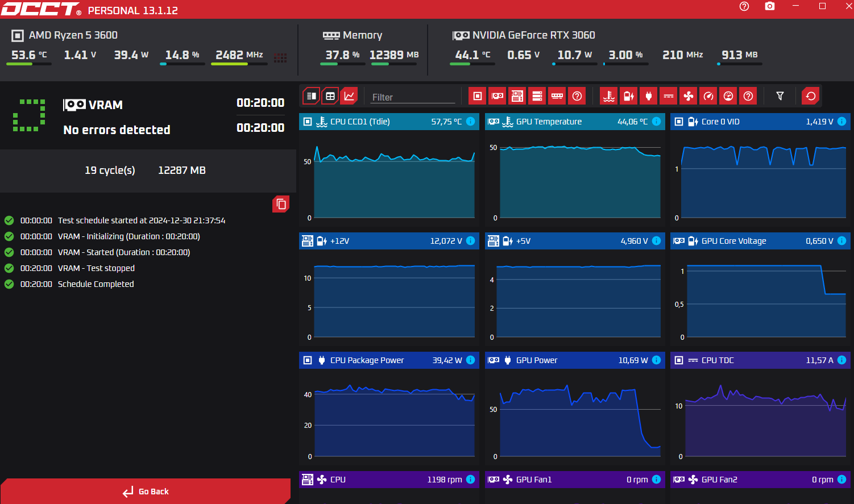The height and width of the screenshot is (504, 854).
Task: Click the CPU Package Power graph title
Action: point(367,360)
